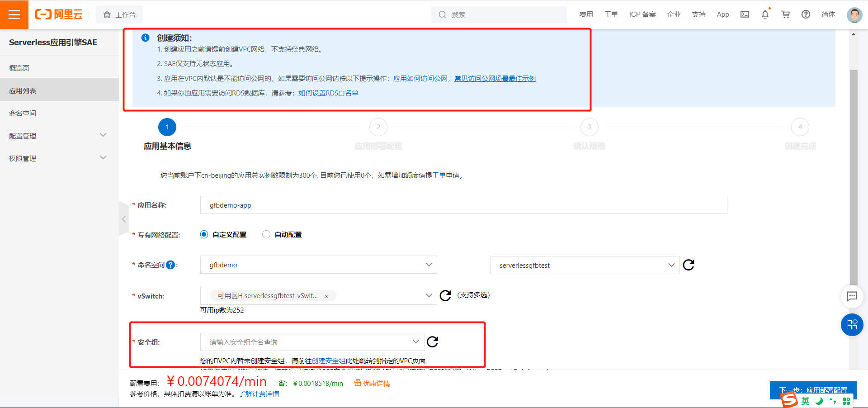Click 下一步：应用部署配置 button
The image size is (868, 408).
[812, 389]
